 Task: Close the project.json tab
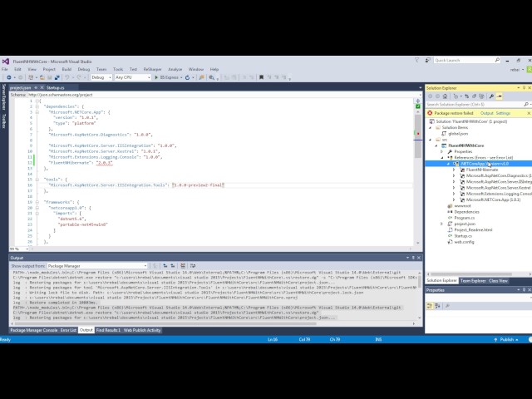pyautogui.click(x=42, y=87)
